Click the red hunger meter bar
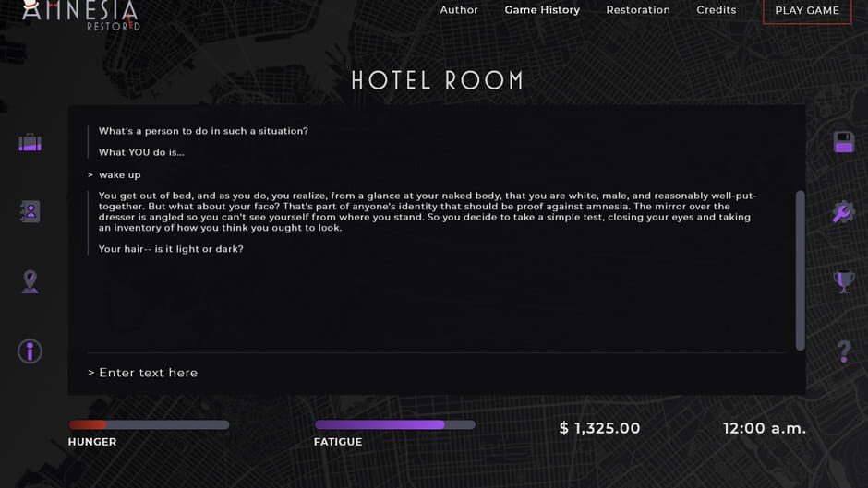 pyautogui.click(x=149, y=425)
